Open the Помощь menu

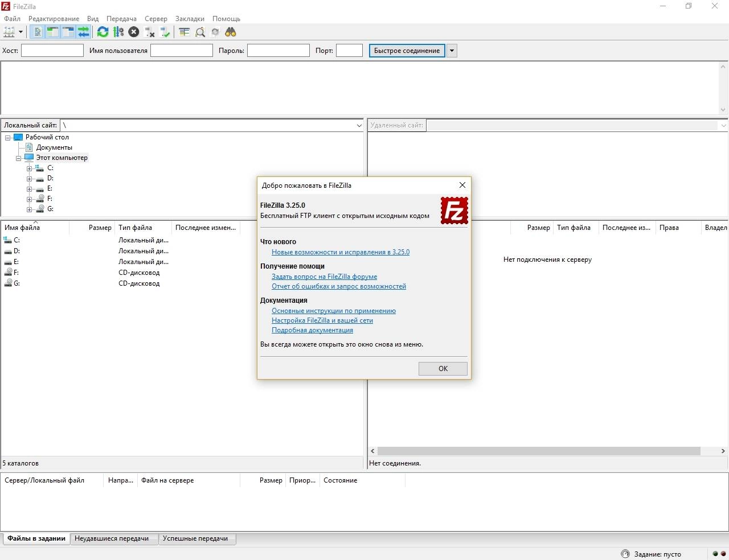coord(226,19)
